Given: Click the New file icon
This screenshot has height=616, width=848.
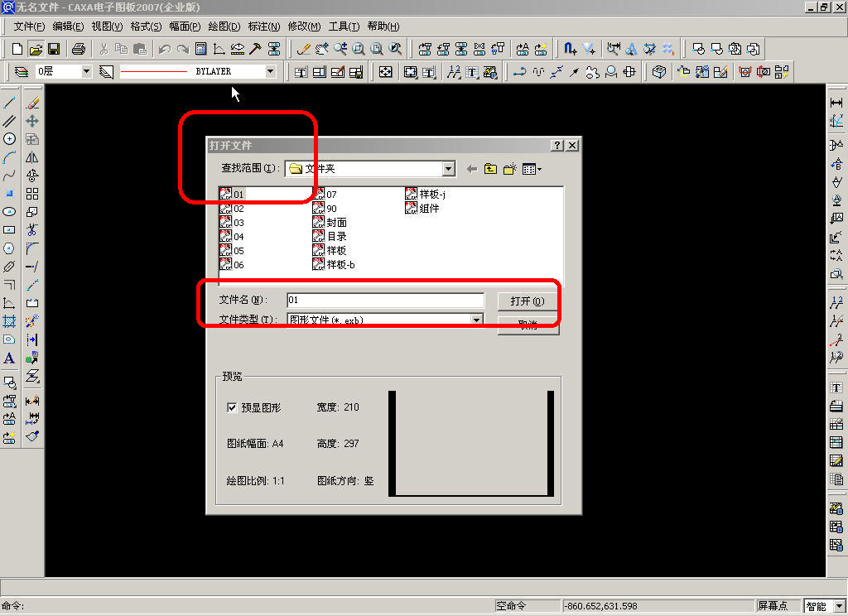Looking at the screenshot, I should click(17, 49).
